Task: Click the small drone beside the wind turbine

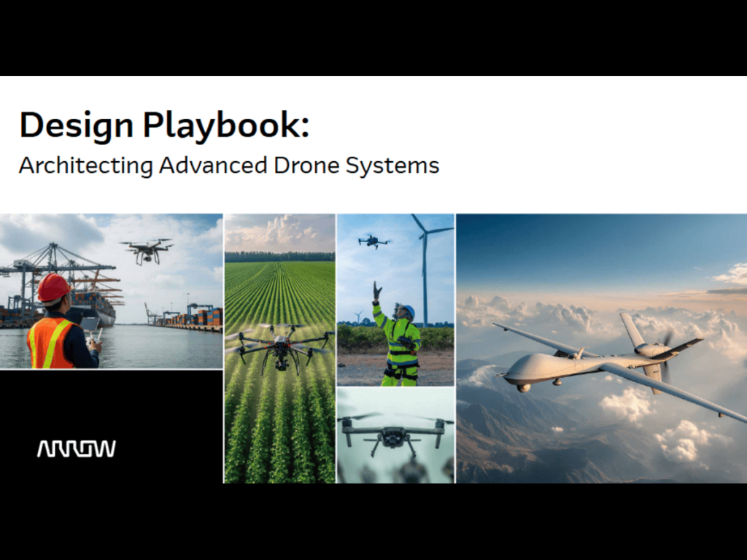Action: pos(373,241)
